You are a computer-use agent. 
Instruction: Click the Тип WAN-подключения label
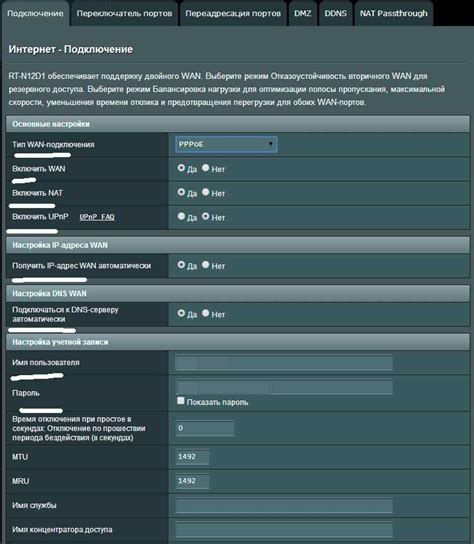[x=53, y=144]
